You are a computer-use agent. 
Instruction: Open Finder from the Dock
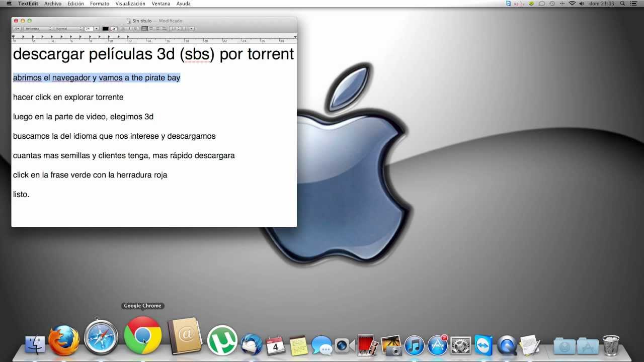coord(35,344)
